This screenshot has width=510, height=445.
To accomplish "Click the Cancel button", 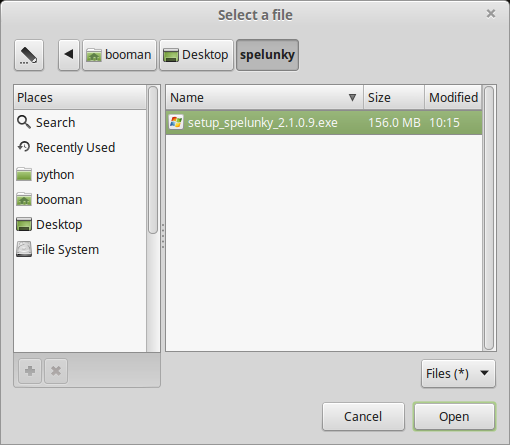I will tap(363, 417).
